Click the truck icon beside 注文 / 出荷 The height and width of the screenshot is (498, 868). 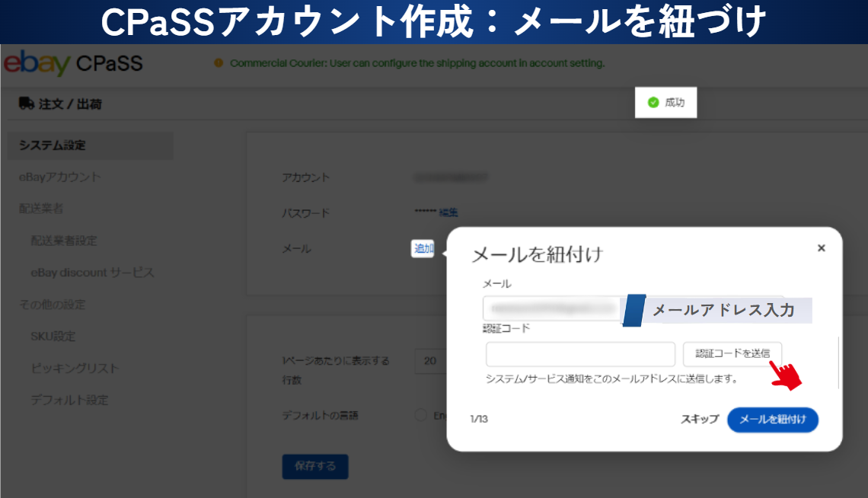click(27, 104)
